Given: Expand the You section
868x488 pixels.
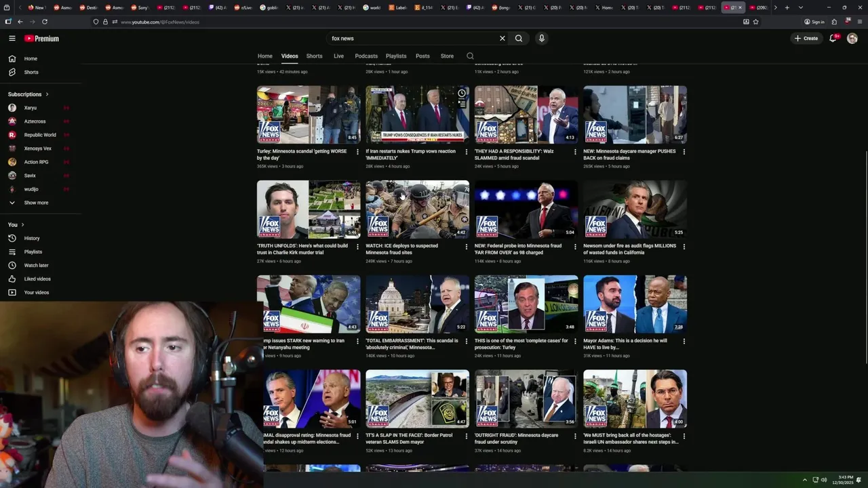Looking at the screenshot, I should coord(16,224).
